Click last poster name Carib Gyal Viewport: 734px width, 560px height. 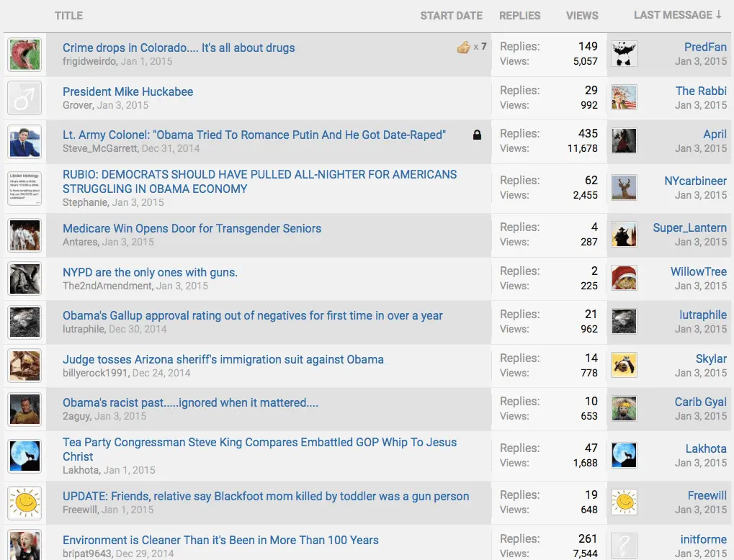click(x=700, y=402)
